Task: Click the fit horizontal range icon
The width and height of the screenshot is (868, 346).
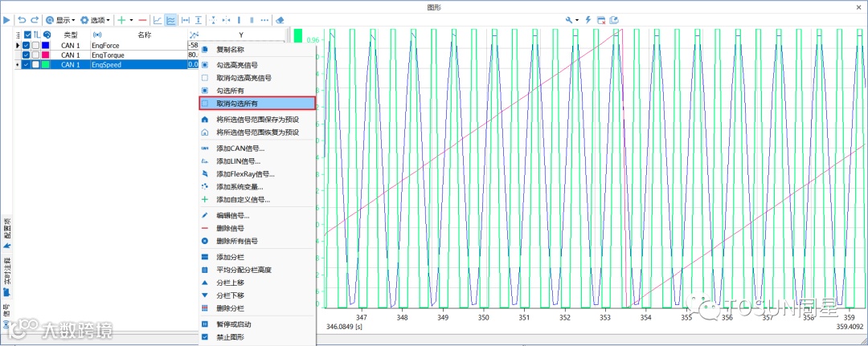Action: [186, 20]
